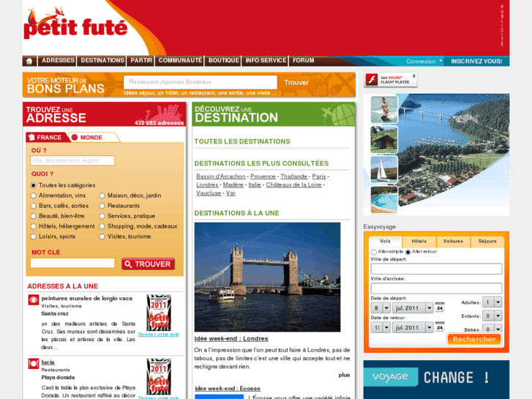Click the Bons Plans search field
Image resolution: width=532 pixels, height=399 pixels.
pos(201,82)
